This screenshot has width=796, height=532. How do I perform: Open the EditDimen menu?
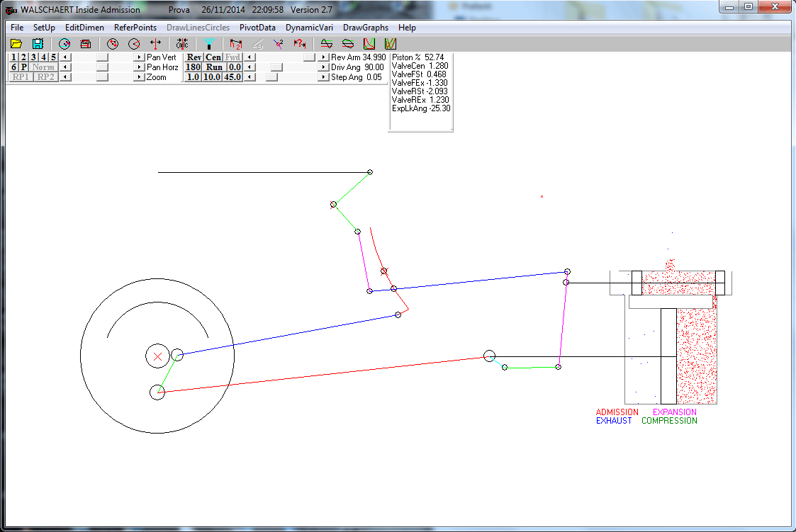coord(84,28)
